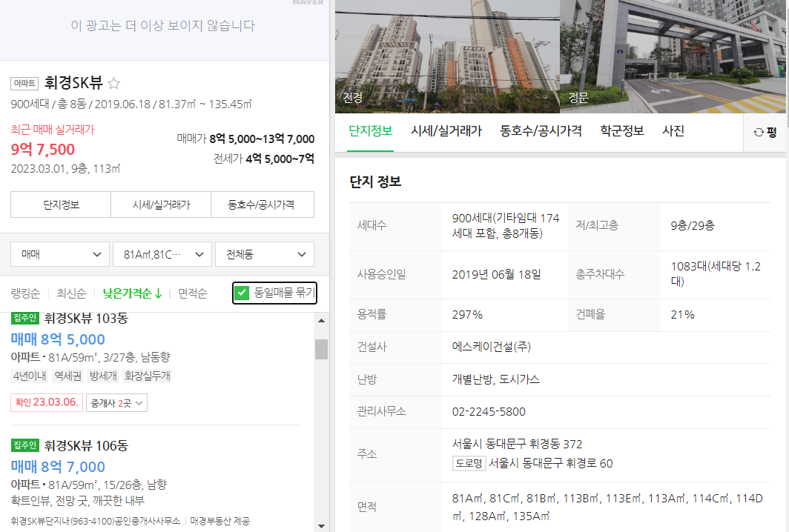Click the refresh icon next to 평

click(759, 132)
